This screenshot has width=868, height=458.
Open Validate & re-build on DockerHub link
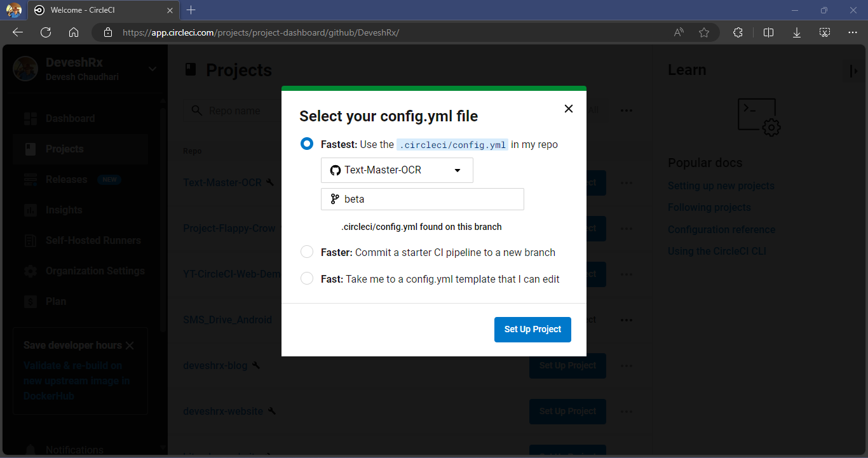[77, 381]
